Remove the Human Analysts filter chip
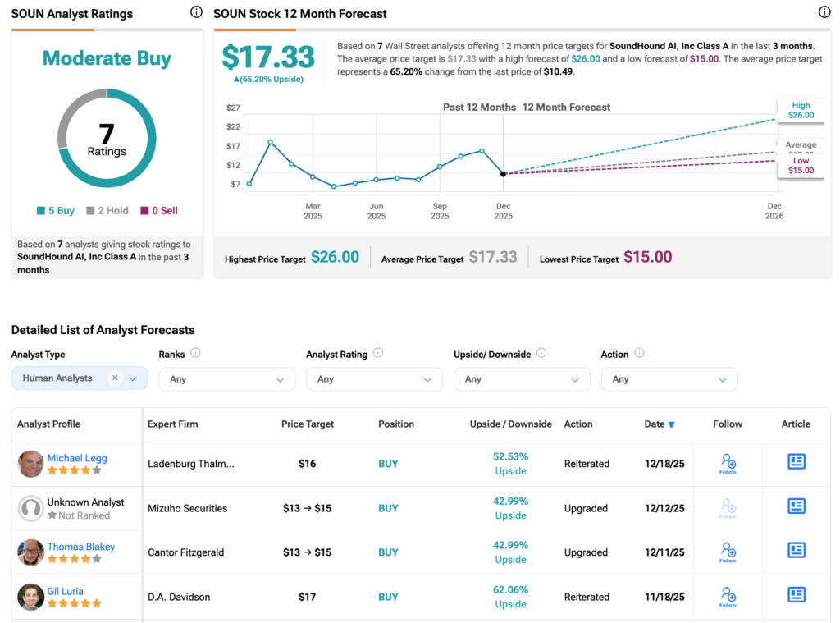 point(115,378)
